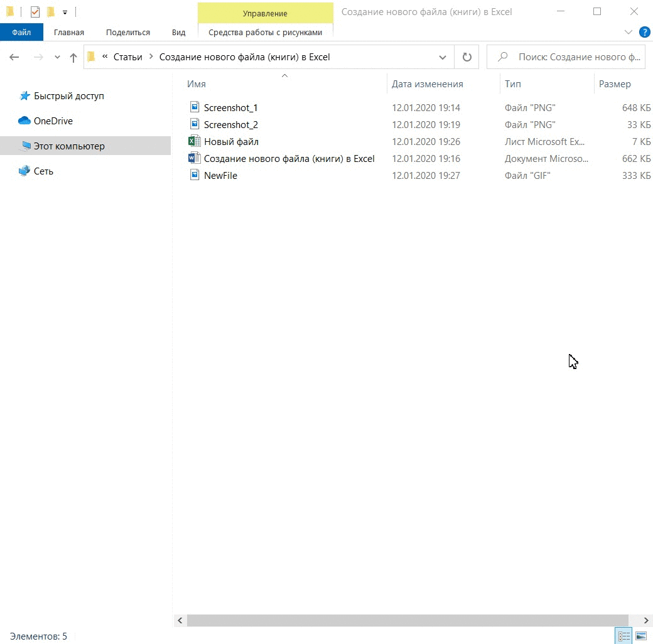Click the Создание нового файла breadcrumb segment
The image size is (653, 644).
pos(244,57)
